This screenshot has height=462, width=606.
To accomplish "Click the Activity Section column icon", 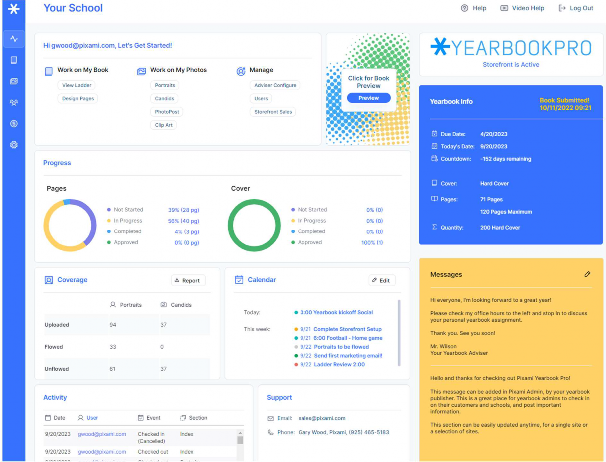I will point(183,418).
